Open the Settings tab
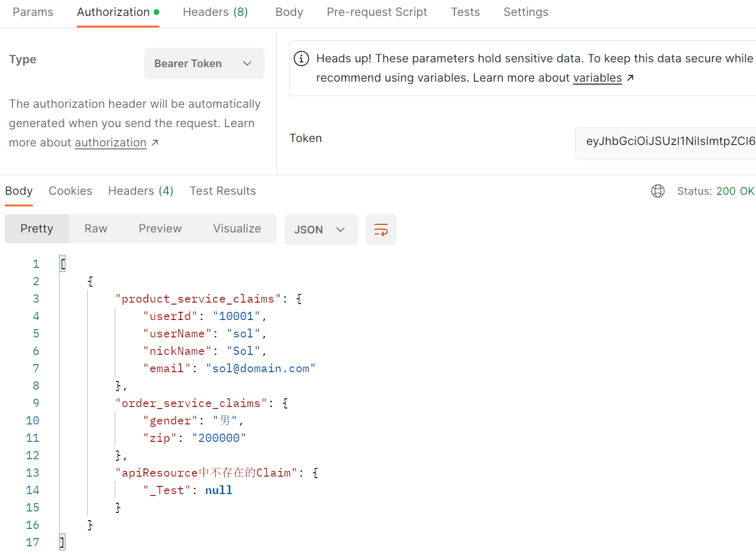 click(x=526, y=12)
